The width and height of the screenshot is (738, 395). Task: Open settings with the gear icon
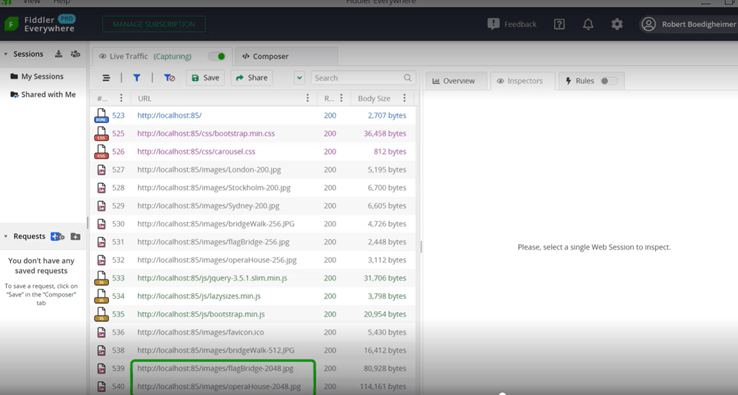click(617, 24)
